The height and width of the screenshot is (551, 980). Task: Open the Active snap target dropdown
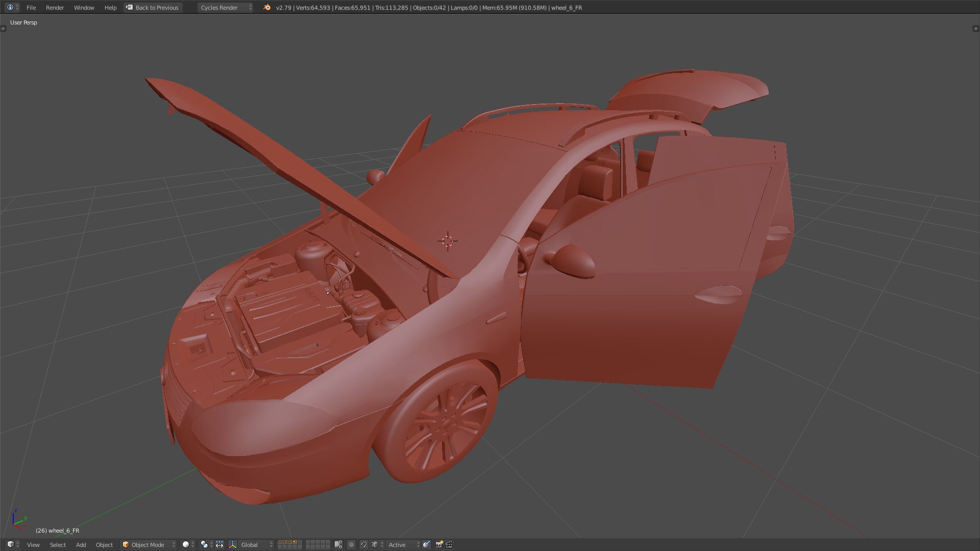click(403, 545)
